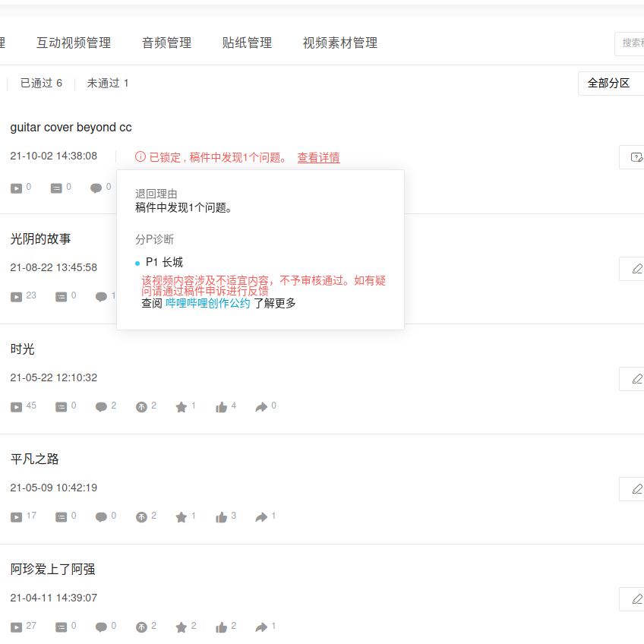Open the 查看详情 link
Image resolution: width=644 pixels, height=644 pixels.
click(318, 157)
